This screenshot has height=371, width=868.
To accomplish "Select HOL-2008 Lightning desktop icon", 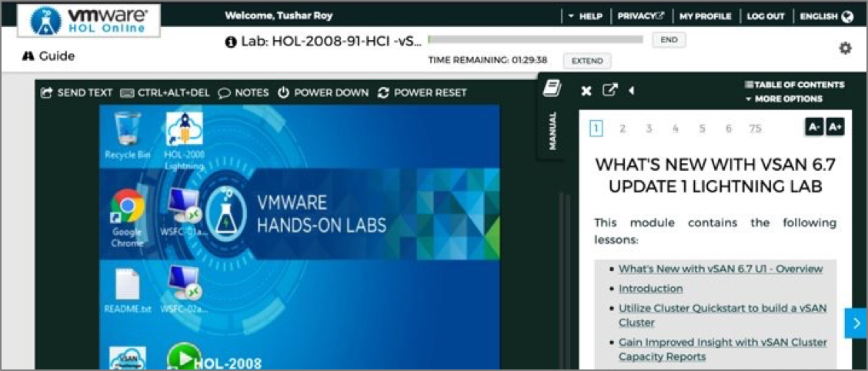I will tap(184, 141).
